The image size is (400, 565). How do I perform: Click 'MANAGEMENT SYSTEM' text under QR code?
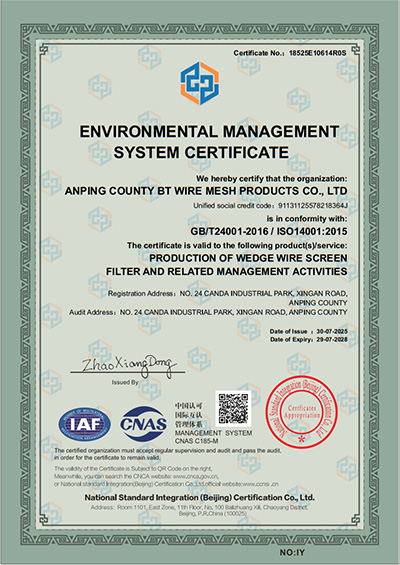click(213, 433)
